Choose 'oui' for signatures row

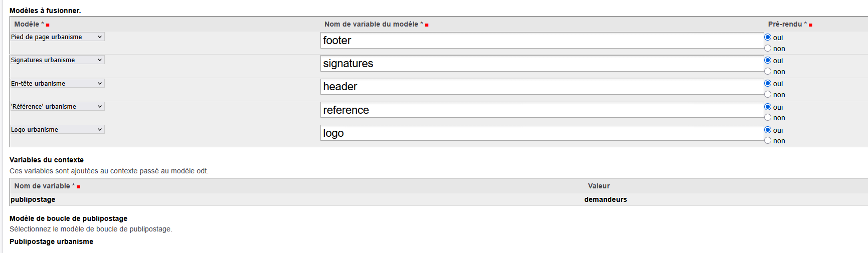[x=768, y=60]
